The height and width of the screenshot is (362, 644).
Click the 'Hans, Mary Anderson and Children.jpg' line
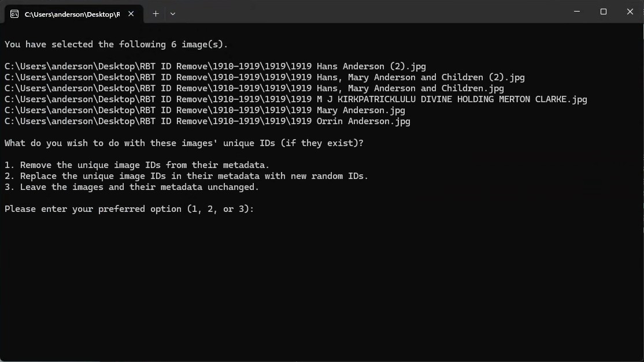click(x=254, y=88)
